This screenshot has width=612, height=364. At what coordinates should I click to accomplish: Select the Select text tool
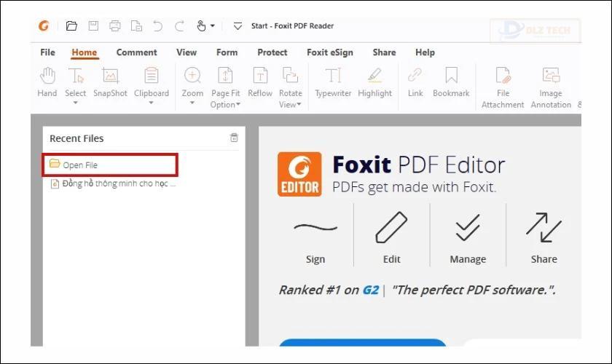coord(75,82)
